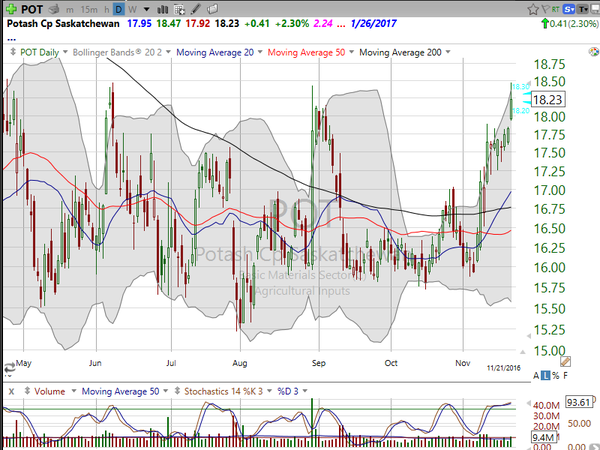Click the flag icon in the top bar

(546, 9)
